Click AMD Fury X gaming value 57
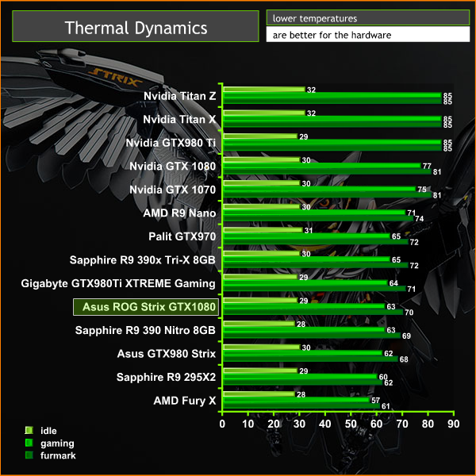Viewport: 476px width, 476px height. click(x=375, y=400)
